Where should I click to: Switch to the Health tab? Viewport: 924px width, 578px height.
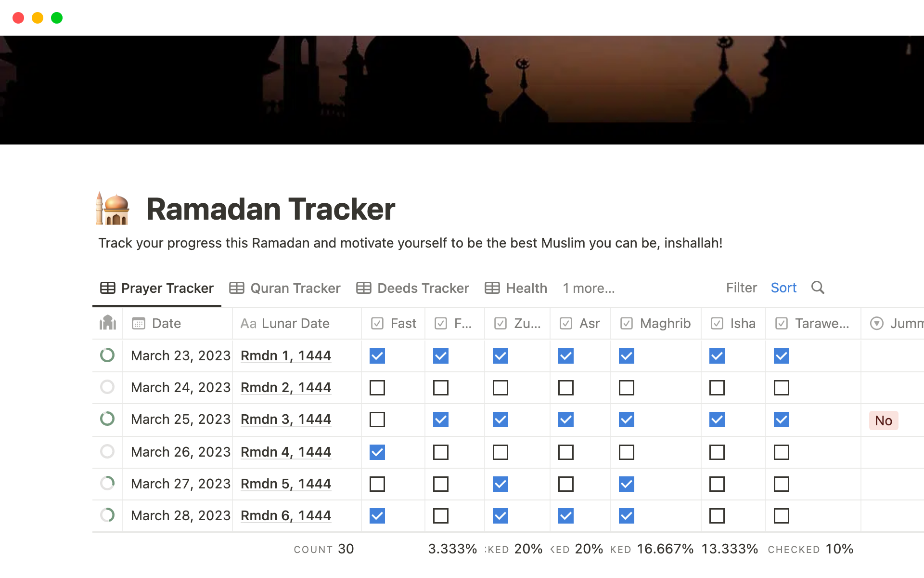point(526,288)
